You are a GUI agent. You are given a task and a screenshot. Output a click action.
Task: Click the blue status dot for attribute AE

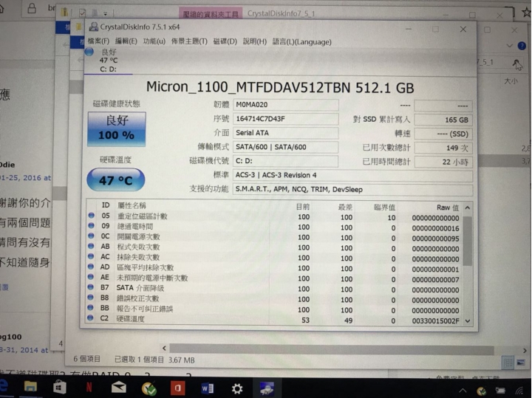coord(91,277)
